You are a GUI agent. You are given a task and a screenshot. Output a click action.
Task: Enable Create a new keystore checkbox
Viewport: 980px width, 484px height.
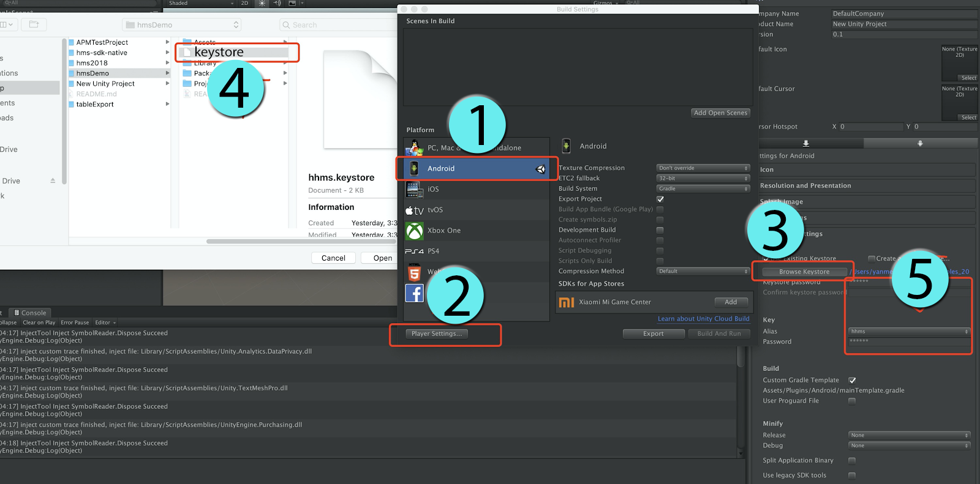tap(872, 259)
